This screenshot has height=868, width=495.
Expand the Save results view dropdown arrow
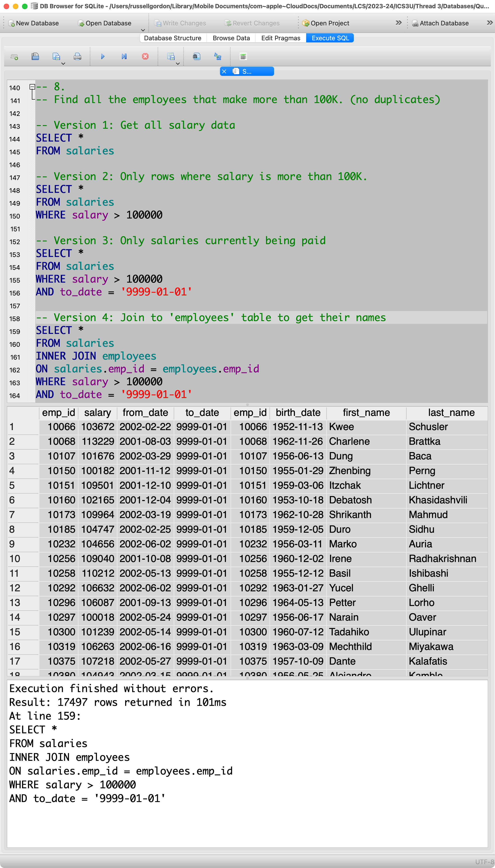(x=178, y=63)
